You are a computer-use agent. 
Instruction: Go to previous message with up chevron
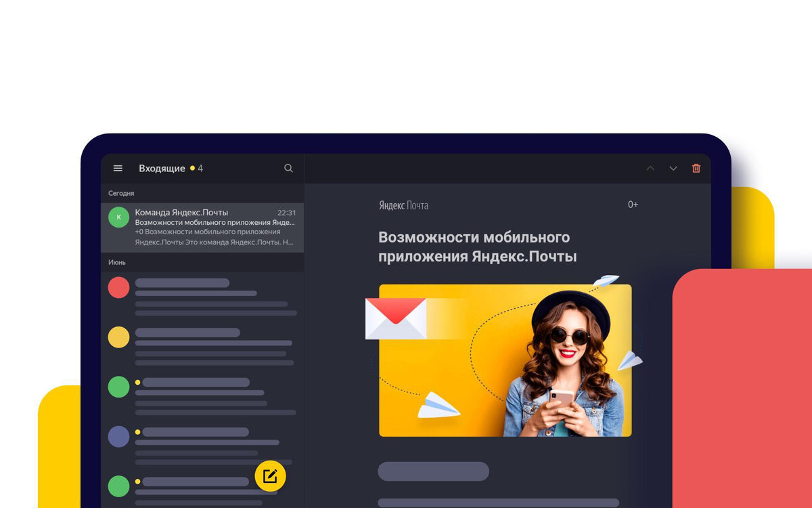pos(650,168)
